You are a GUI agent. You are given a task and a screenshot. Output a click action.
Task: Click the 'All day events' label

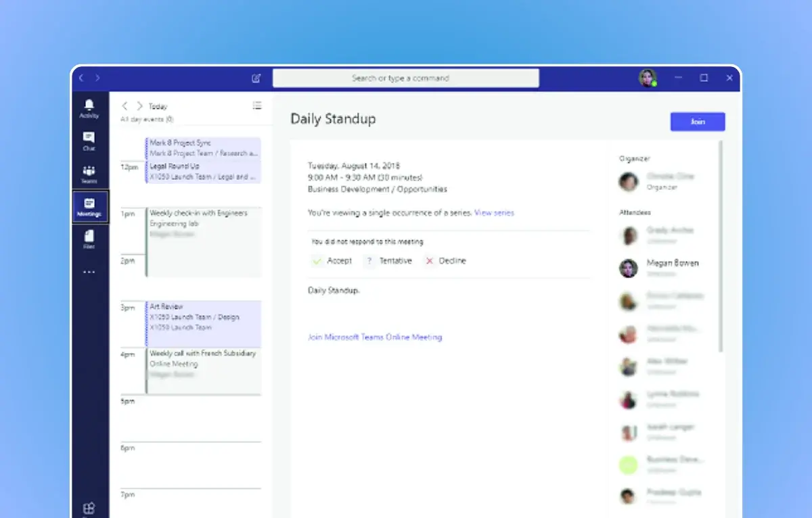click(147, 119)
